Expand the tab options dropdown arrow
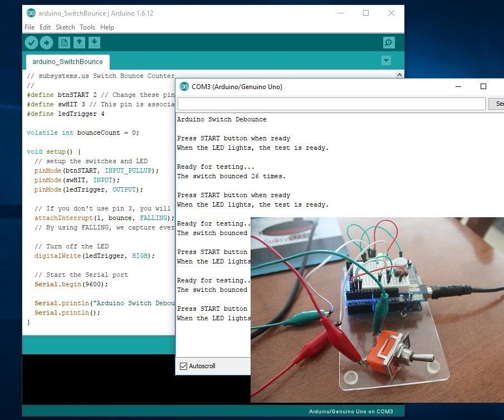The image size is (504, 420). (386, 61)
